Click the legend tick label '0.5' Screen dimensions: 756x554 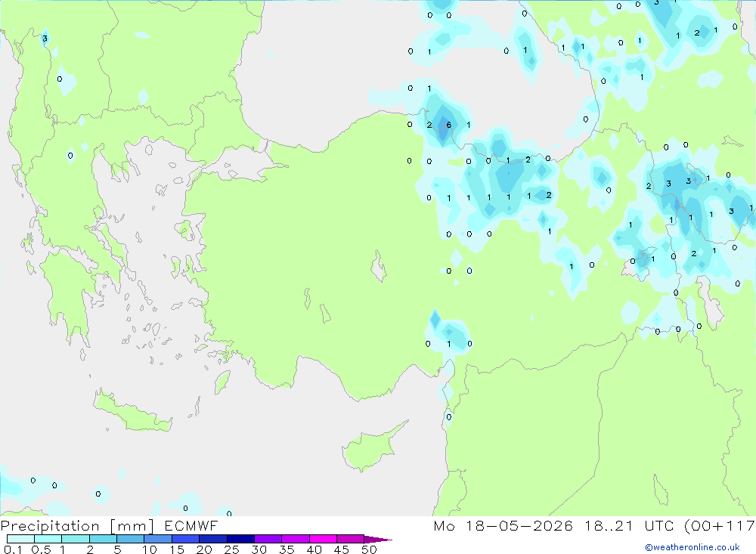tap(41, 549)
